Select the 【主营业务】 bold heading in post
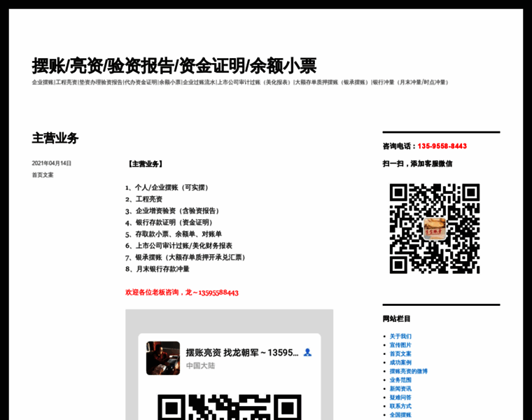Screen dimensions: 532x420 145,164
